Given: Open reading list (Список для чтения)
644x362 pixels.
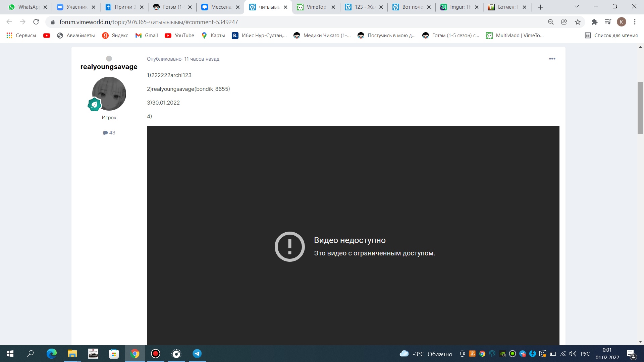Looking at the screenshot, I should (x=611, y=36).
